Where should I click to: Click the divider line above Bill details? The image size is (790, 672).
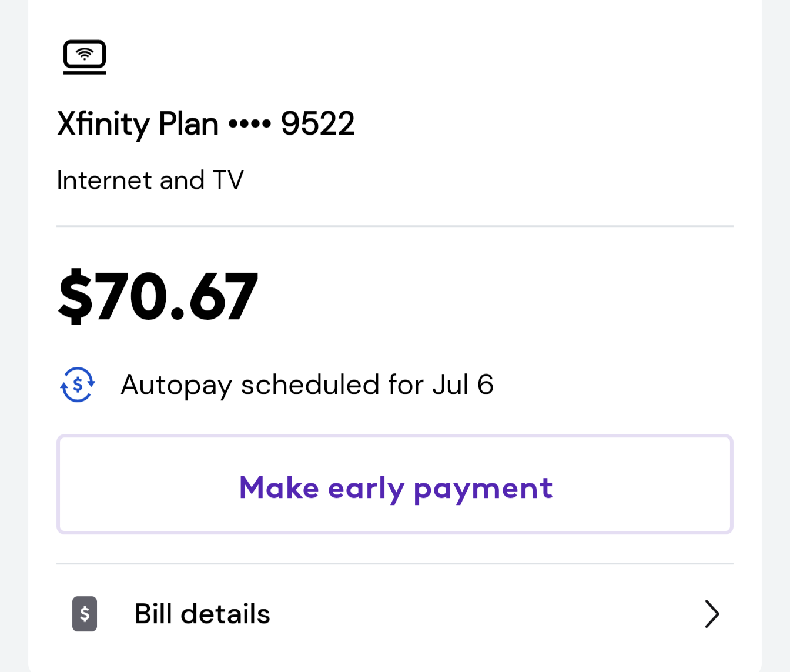(395, 563)
